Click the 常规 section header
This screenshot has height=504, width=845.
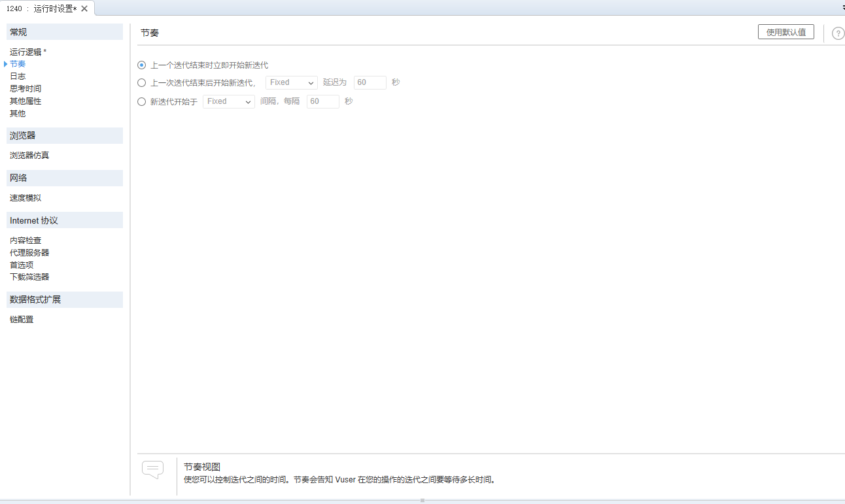point(65,32)
